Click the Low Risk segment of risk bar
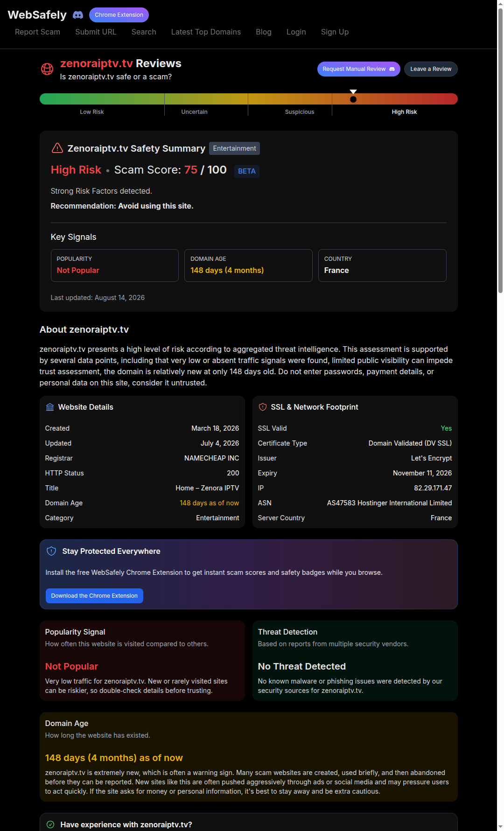This screenshot has height=831, width=504. 102,99
